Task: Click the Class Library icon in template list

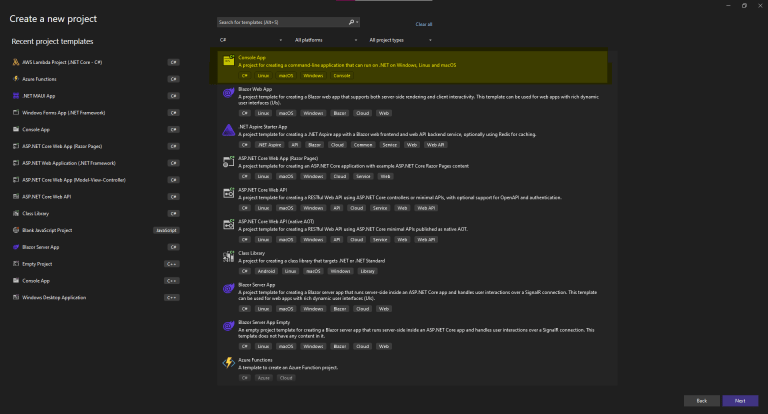Action: [229, 257]
